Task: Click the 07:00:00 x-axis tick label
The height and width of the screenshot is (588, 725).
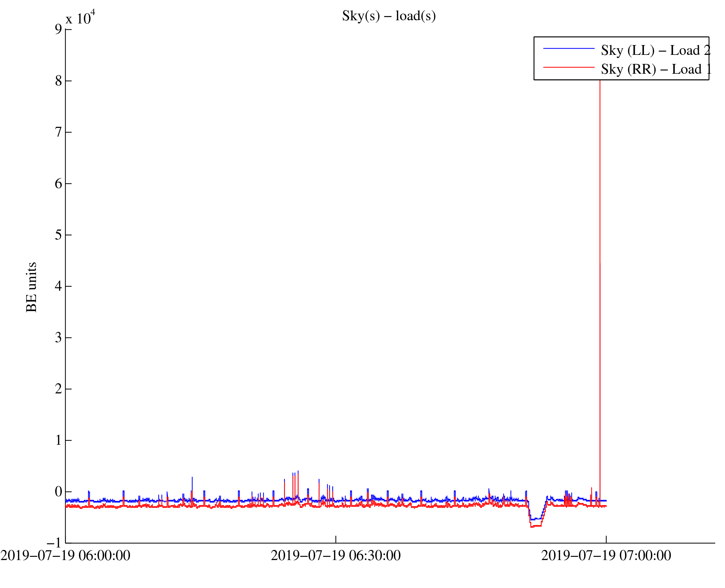Action: coord(606,556)
